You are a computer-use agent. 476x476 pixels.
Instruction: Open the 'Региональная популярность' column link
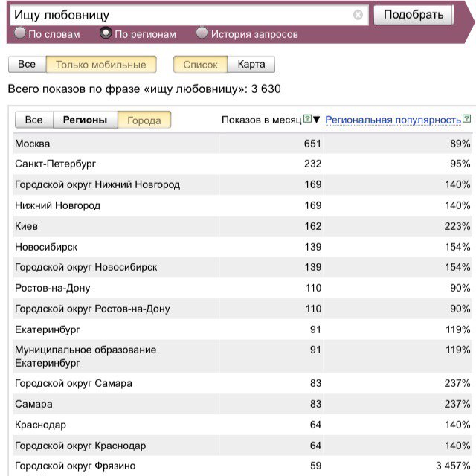[x=393, y=120]
